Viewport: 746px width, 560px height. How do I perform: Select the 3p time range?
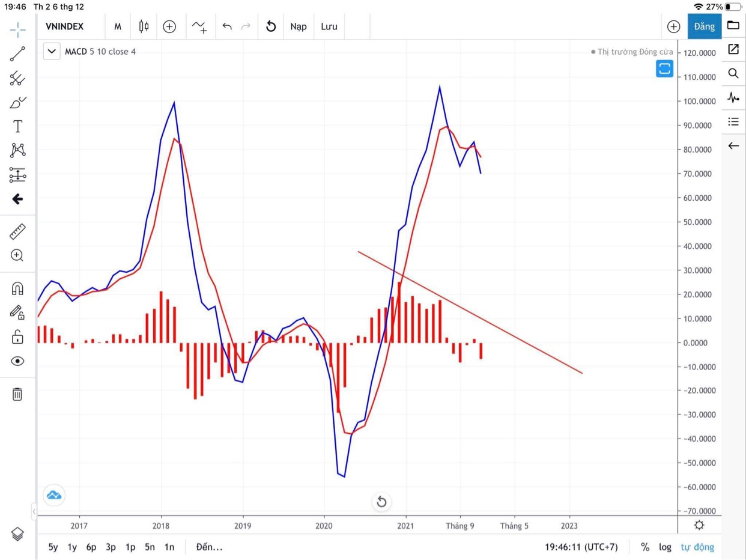(111, 547)
